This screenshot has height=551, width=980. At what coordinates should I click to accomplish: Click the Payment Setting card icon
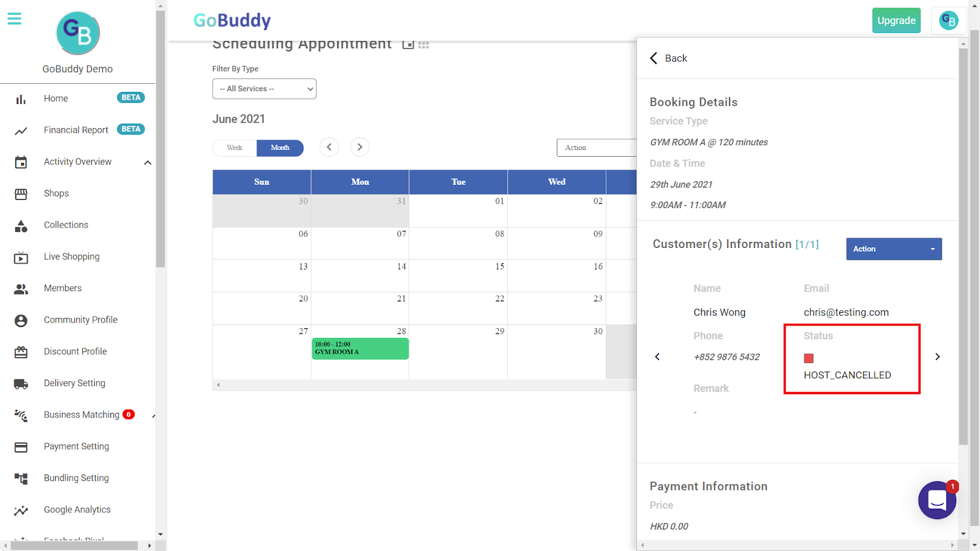click(21, 448)
